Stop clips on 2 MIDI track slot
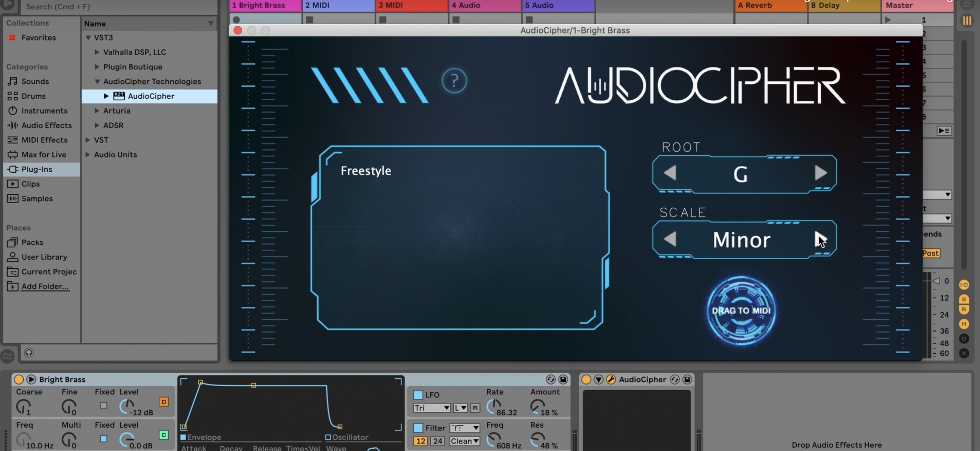Screen dimensions: 980x451 tap(310, 20)
